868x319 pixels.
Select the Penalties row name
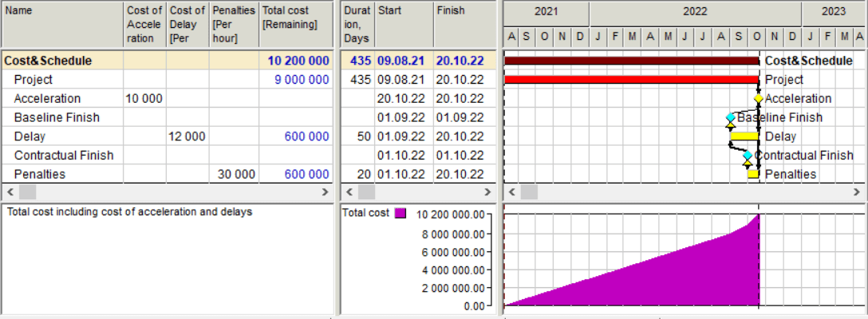[x=40, y=174]
